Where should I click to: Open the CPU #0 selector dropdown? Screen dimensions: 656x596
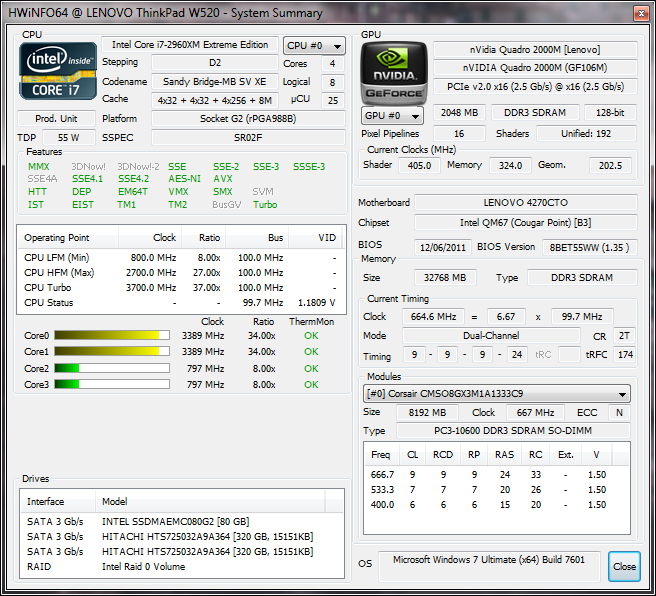click(314, 46)
